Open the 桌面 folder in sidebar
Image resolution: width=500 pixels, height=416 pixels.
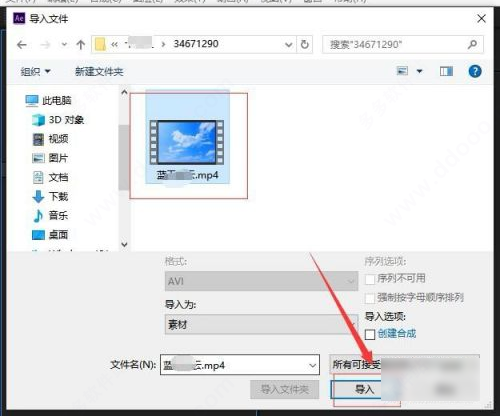[50, 235]
